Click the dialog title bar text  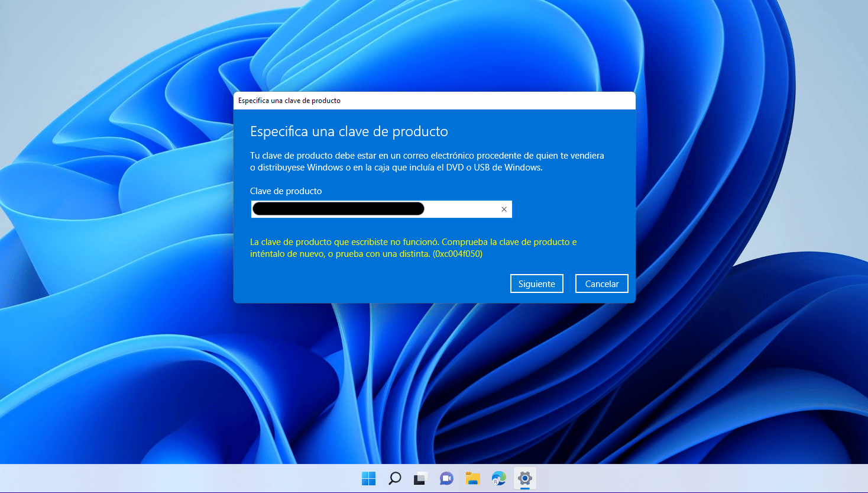[x=289, y=101]
